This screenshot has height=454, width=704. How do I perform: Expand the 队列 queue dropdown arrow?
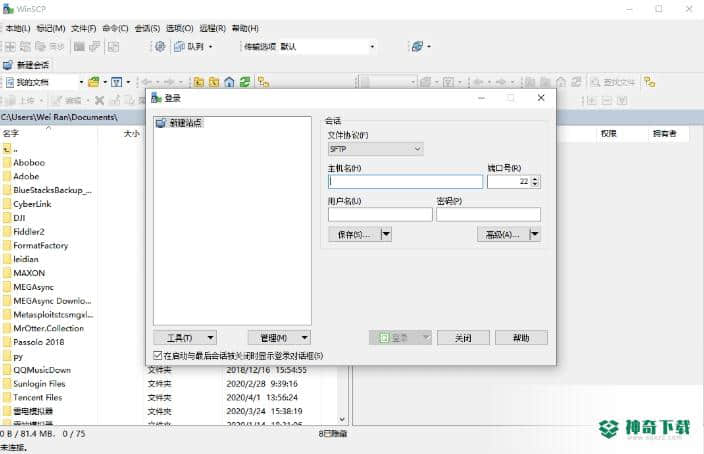(x=211, y=46)
